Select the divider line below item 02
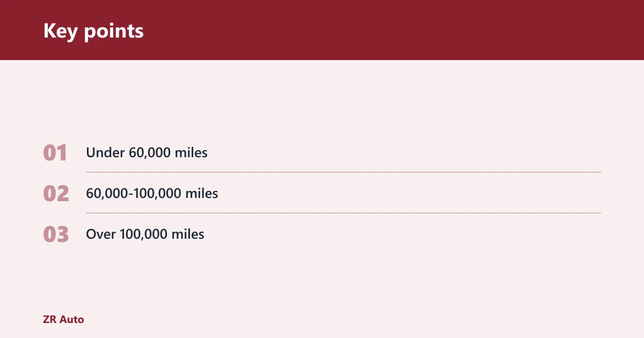This screenshot has height=338, width=644. click(343, 213)
